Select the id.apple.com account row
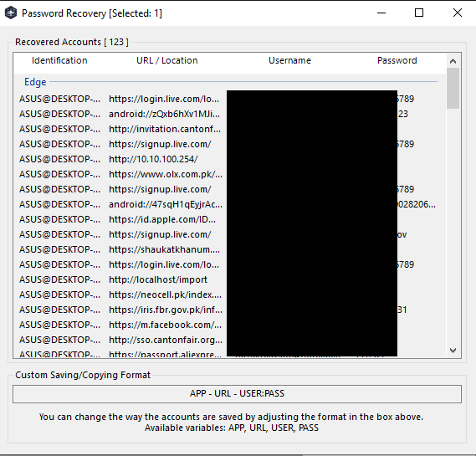 (229, 219)
